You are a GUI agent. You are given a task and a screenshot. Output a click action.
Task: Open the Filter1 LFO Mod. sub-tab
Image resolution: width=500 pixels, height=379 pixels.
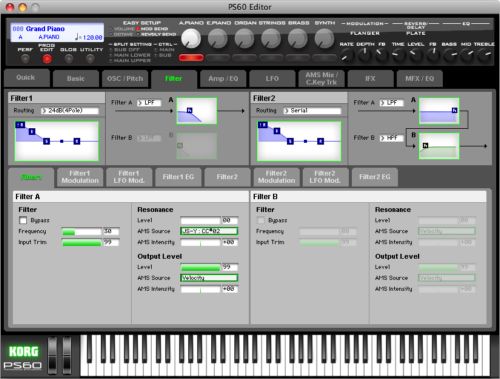click(x=129, y=177)
